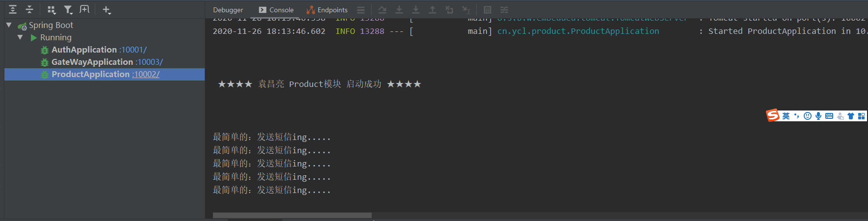Click the AuthApplication debug bug icon
Image resolution: width=868 pixels, height=221 pixels.
[x=45, y=50]
